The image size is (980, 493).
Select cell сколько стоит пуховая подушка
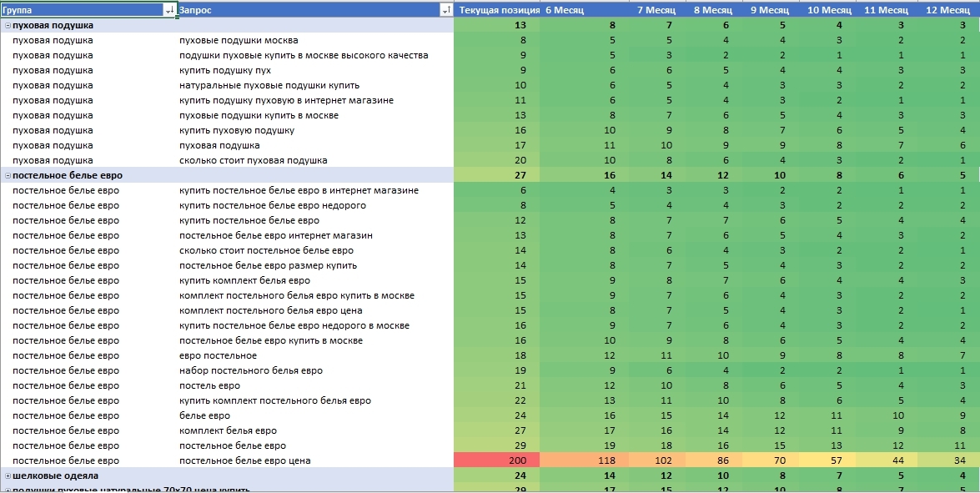point(253,161)
